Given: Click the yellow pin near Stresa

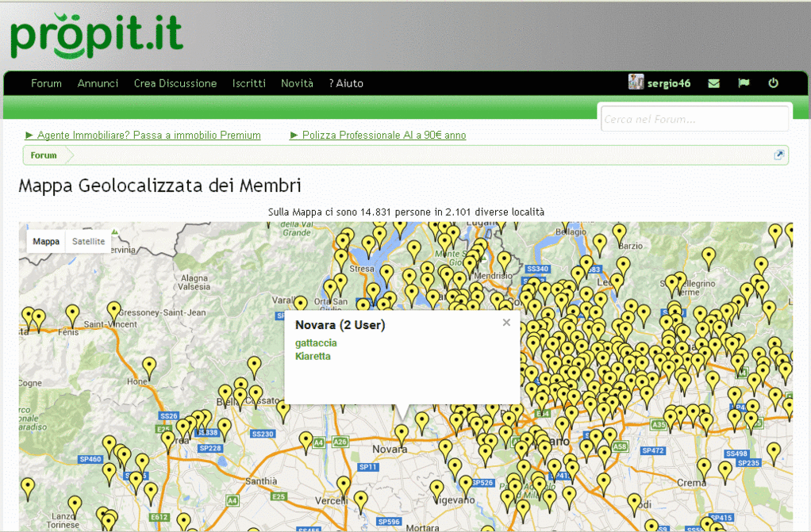Looking at the screenshot, I should coord(341,259).
